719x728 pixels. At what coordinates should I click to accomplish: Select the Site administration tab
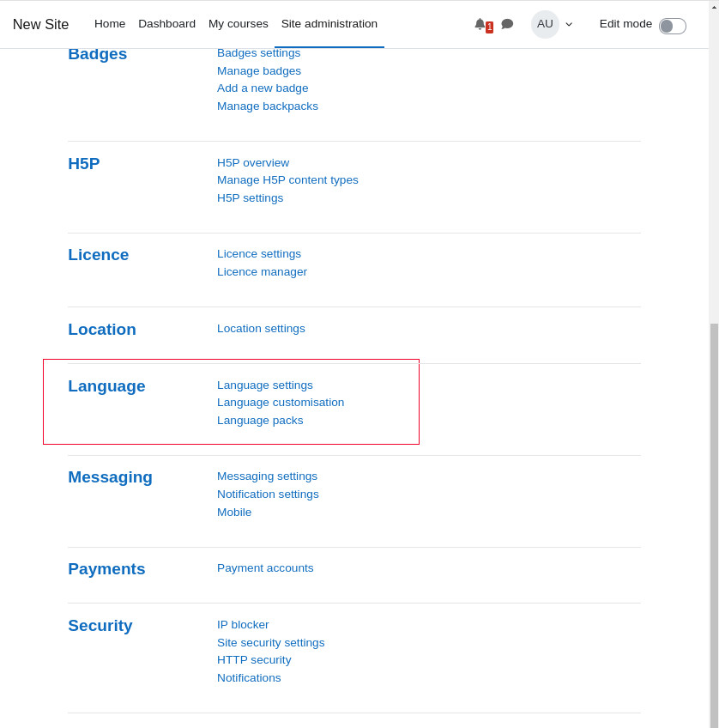tap(329, 24)
